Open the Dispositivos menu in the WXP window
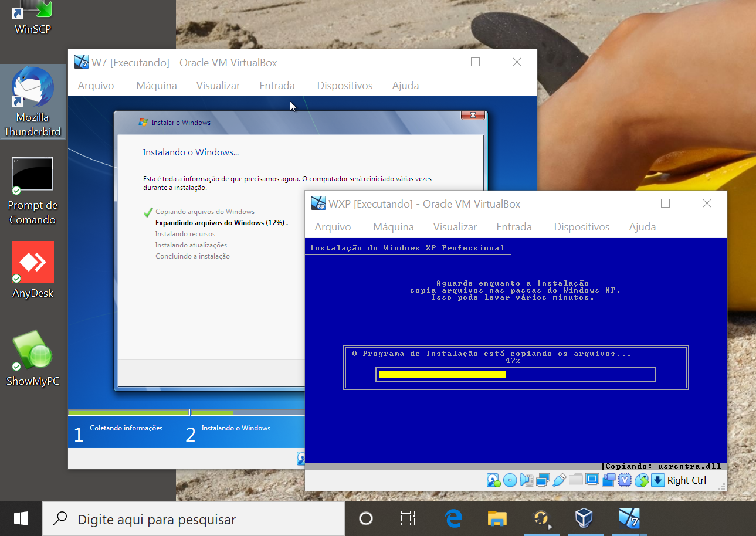This screenshot has height=536, width=756. coord(581,227)
